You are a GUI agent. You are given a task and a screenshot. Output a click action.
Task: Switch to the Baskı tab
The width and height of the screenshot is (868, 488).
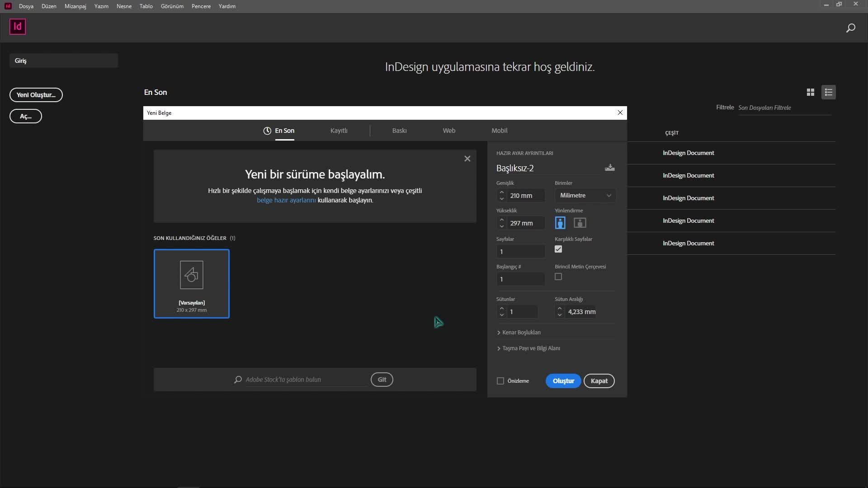coord(399,131)
